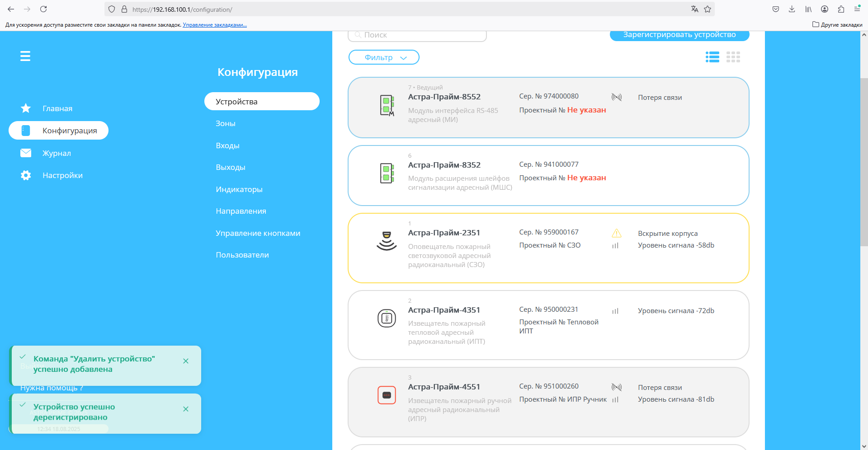Open the Зоны section
This screenshot has width=868, height=450.
226,123
